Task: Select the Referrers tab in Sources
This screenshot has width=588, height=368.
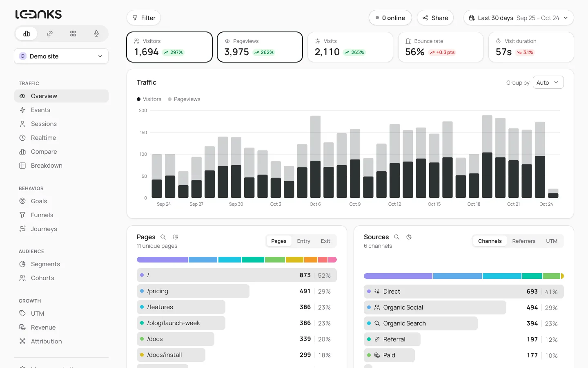Action: point(523,241)
